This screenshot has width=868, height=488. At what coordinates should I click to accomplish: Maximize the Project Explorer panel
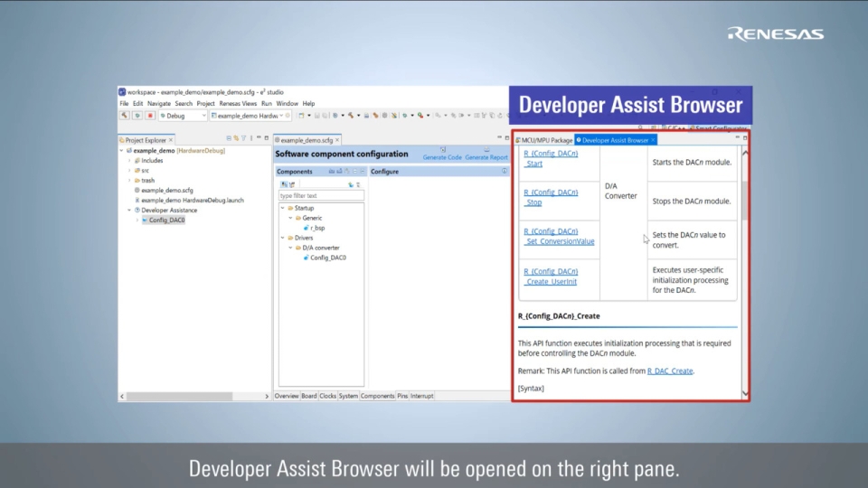point(266,137)
